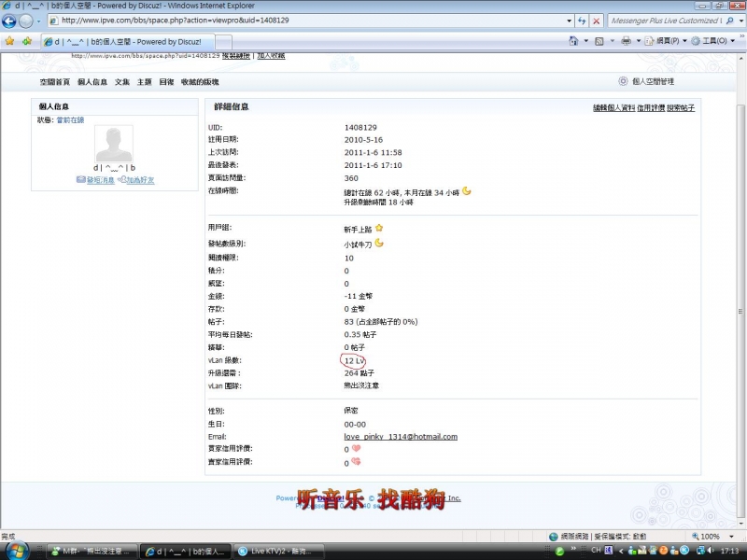The height and width of the screenshot is (560, 747).
Task: Open the Live KTV taskbar item
Action: click(x=278, y=552)
